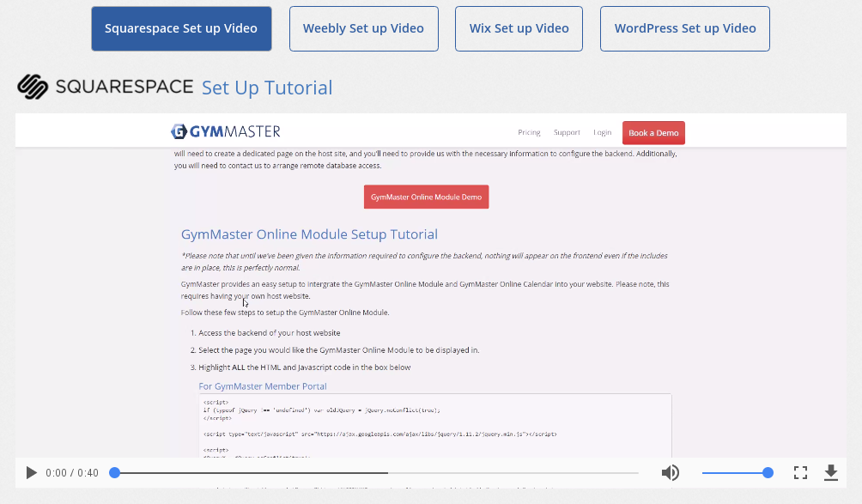
Task: Click the Set Up Tutorial title text
Action: tap(267, 88)
